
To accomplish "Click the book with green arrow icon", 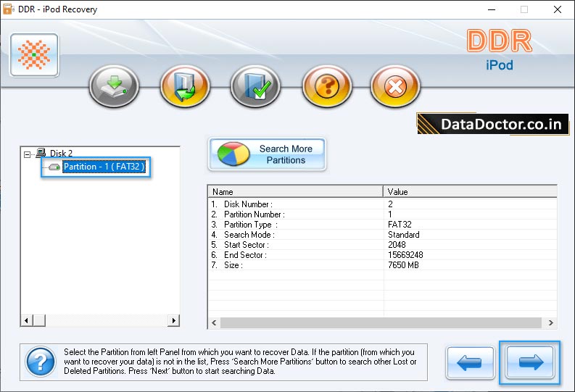I will pos(185,86).
